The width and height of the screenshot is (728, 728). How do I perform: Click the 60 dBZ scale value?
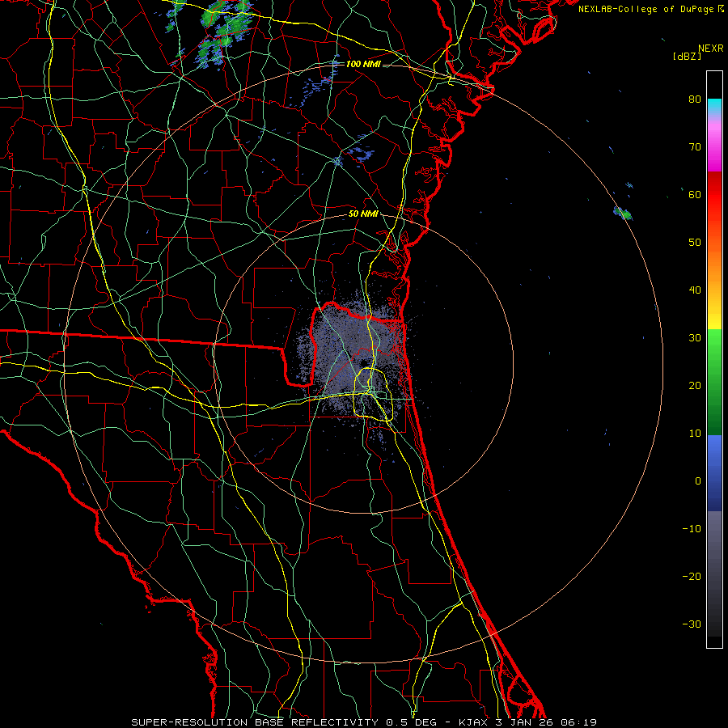click(695, 194)
